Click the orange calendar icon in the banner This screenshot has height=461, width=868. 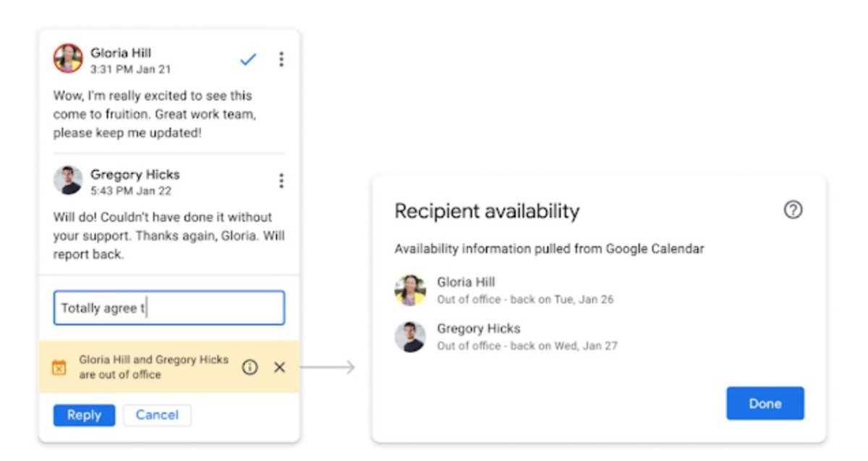coord(59,368)
